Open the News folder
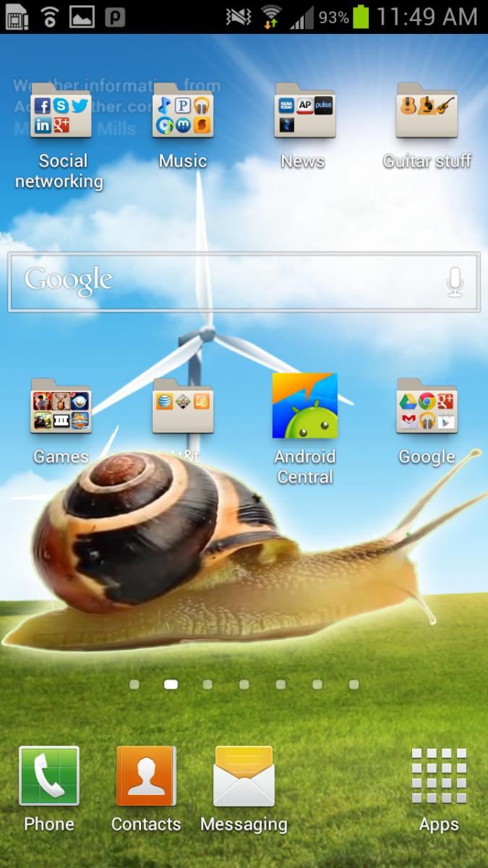Image resolution: width=488 pixels, height=868 pixels. tap(304, 112)
